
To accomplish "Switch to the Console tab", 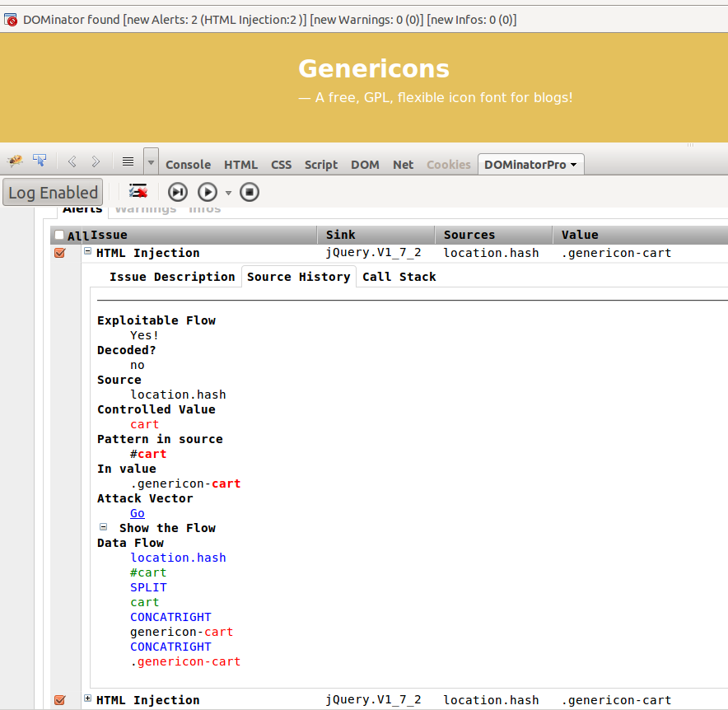I will [x=188, y=165].
